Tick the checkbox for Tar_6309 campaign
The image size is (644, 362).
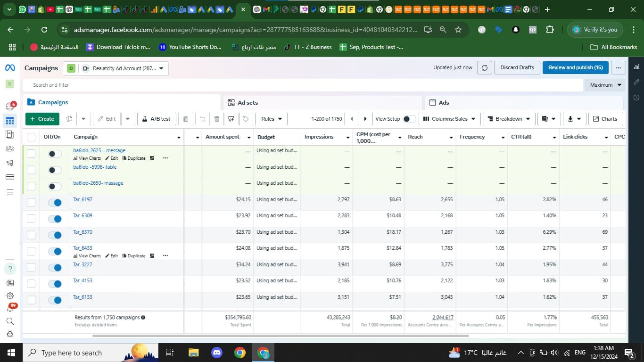click(x=31, y=219)
